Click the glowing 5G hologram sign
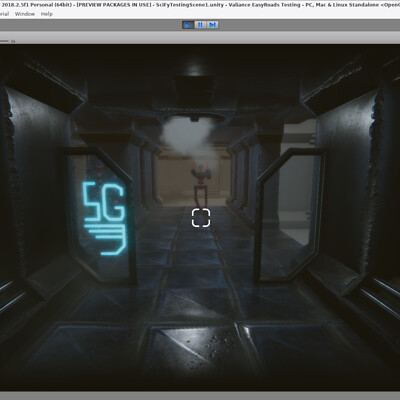The width and height of the screenshot is (400, 400). click(x=105, y=218)
